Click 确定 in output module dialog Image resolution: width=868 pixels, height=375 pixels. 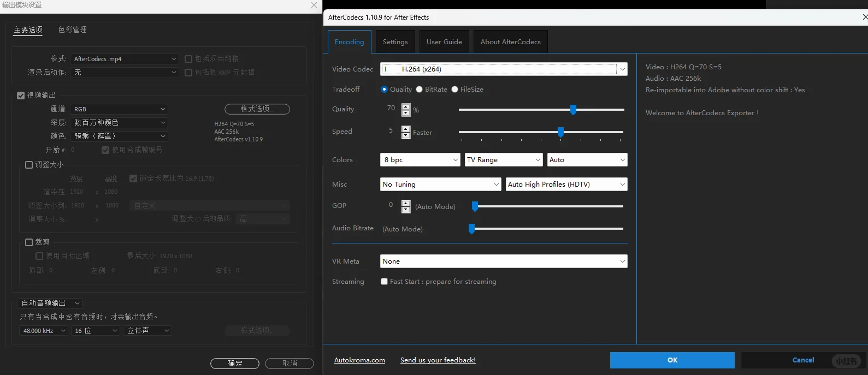click(235, 364)
